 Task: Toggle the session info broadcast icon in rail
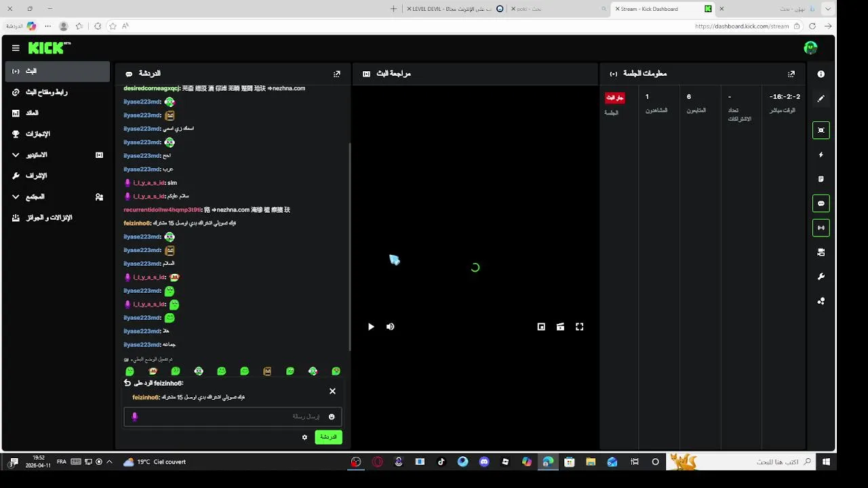click(821, 228)
